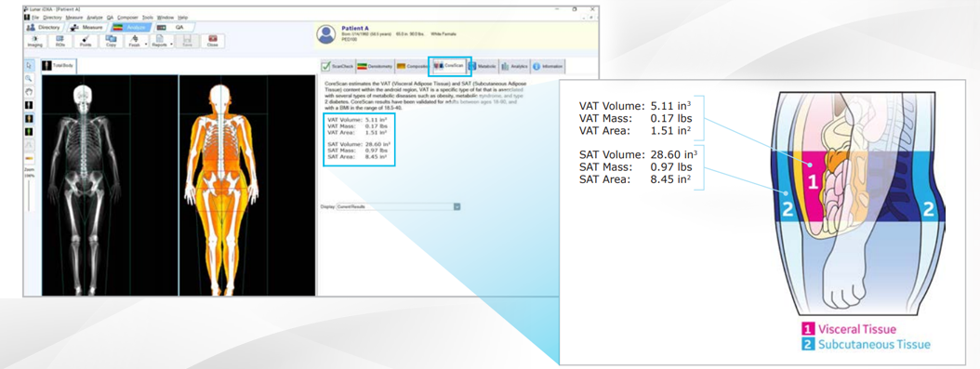The height and width of the screenshot is (369, 980).
Task: Open the ScanCheck tab
Action: pos(338,66)
